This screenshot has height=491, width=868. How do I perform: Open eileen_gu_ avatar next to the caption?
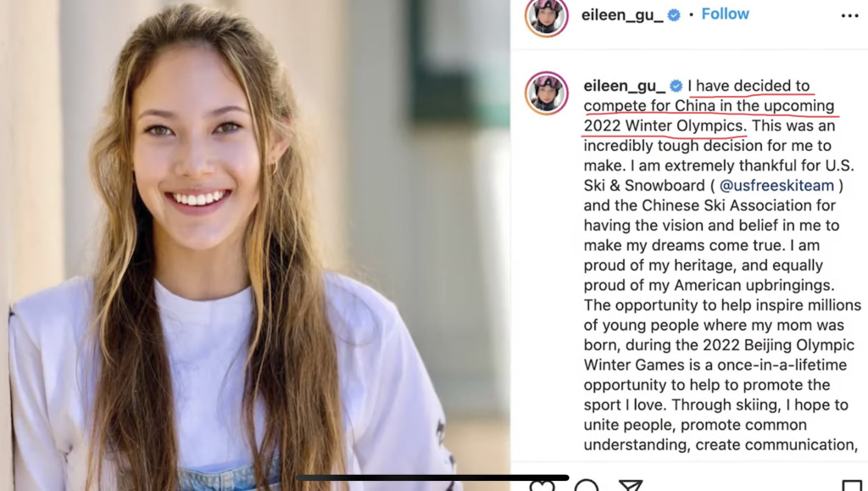click(547, 93)
